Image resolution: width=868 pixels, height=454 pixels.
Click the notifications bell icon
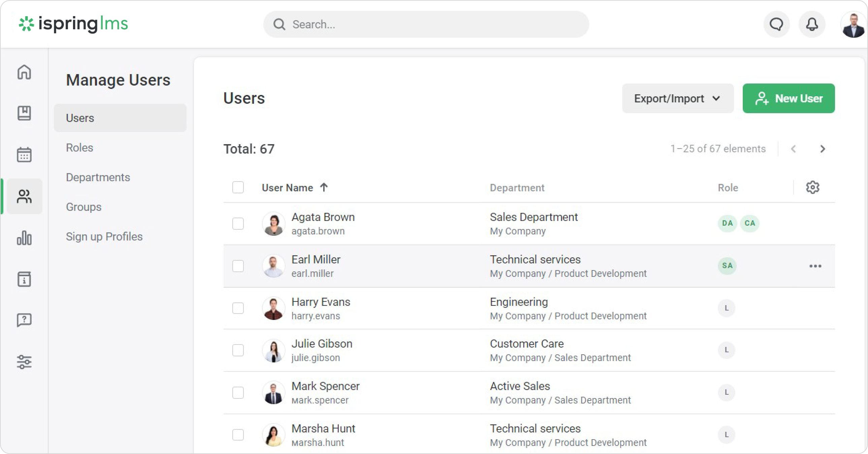[812, 24]
